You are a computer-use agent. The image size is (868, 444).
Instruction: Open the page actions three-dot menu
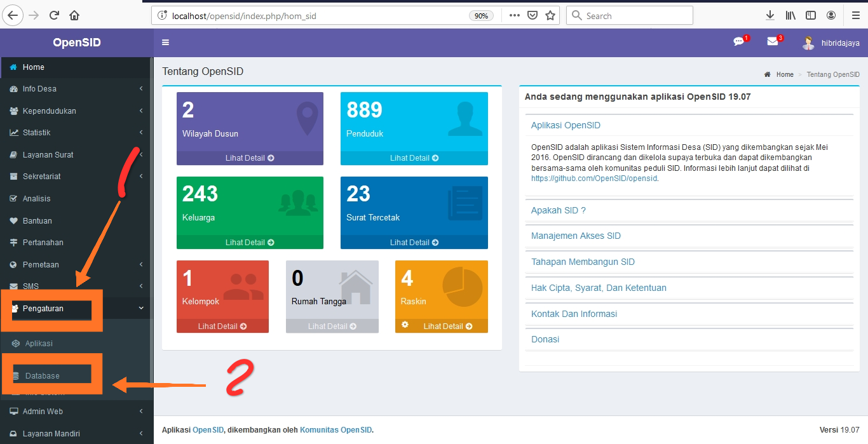click(x=515, y=15)
